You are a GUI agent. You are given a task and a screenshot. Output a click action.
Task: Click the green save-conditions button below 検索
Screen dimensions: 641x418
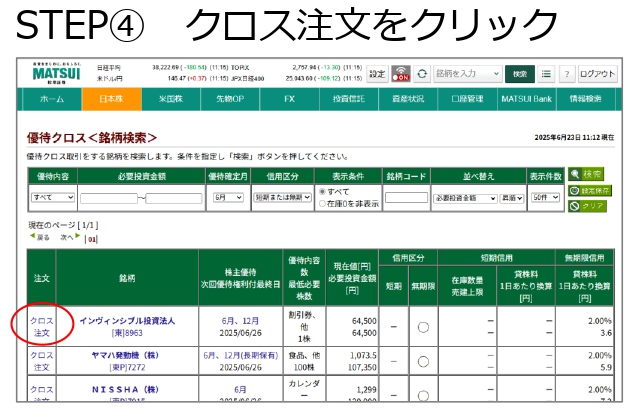(589, 190)
